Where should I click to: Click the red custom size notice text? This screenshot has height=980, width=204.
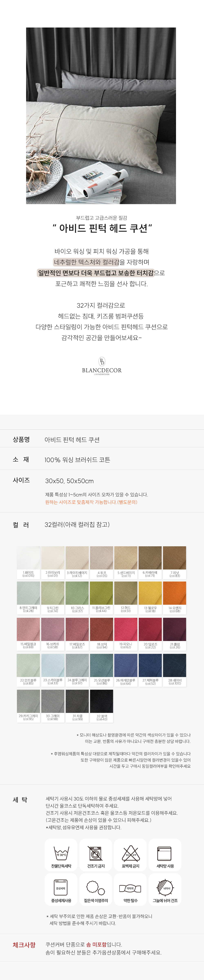(91, 502)
